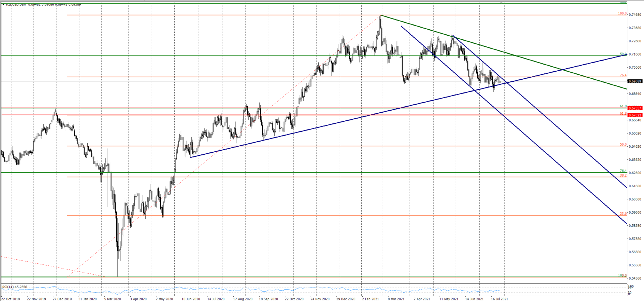Image resolution: width=644 pixels, height=301 pixels.
Task: Select the orange 100.0 Fibonacci label at top
Action: pyautogui.click(x=622, y=13)
